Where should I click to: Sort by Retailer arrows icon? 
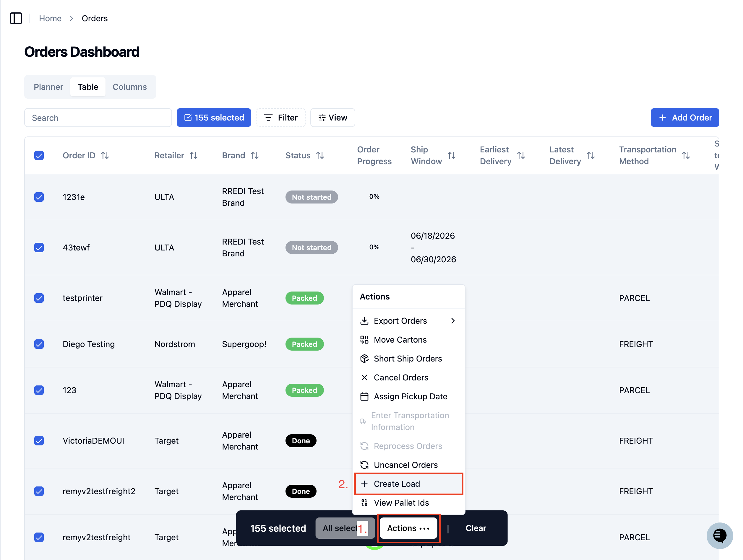pos(194,155)
